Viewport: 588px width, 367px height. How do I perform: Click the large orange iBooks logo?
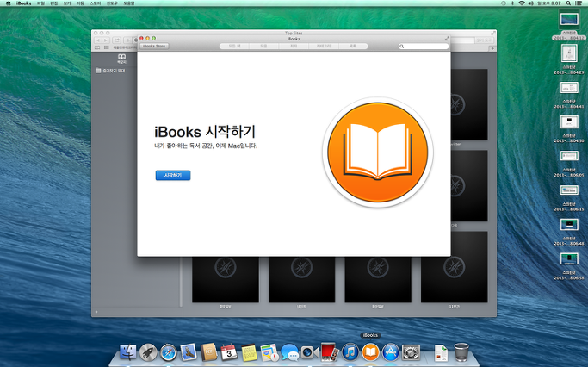(x=378, y=152)
